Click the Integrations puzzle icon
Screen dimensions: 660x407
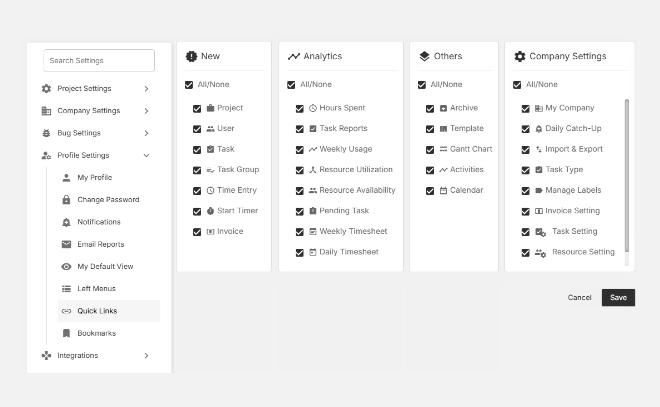[x=46, y=356]
